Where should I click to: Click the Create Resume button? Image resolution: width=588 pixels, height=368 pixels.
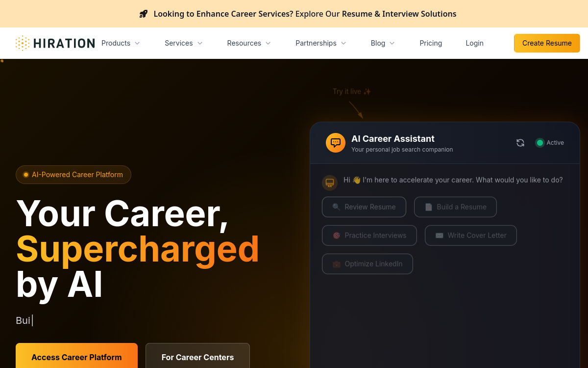(547, 43)
